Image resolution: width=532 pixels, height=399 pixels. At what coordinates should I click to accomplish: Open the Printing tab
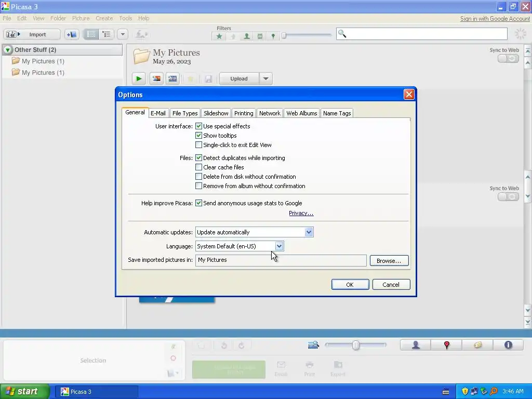[x=244, y=113]
